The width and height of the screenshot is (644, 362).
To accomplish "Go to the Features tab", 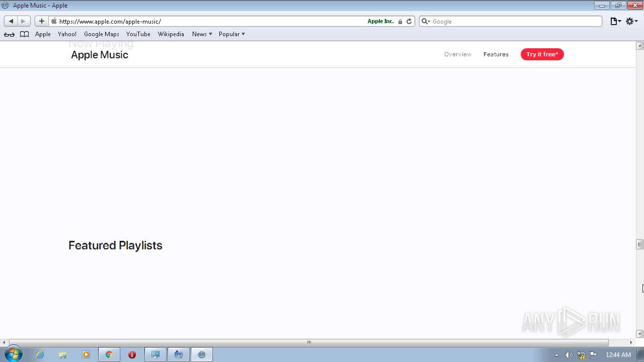I will [496, 54].
